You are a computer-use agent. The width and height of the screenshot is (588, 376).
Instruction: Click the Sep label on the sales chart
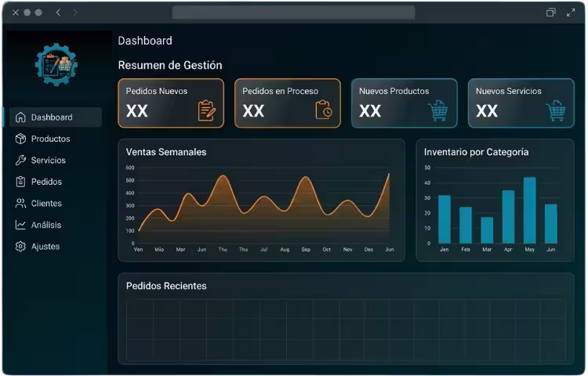tap(306, 249)
